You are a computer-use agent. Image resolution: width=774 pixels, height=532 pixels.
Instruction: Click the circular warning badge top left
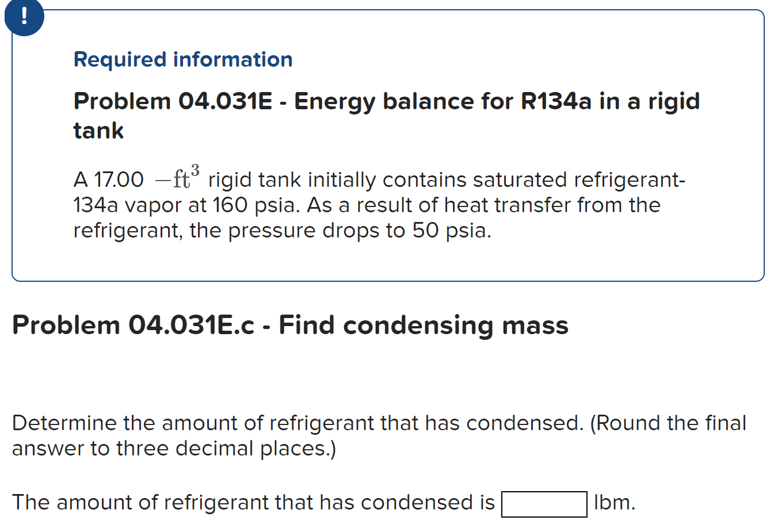point(24,17)
